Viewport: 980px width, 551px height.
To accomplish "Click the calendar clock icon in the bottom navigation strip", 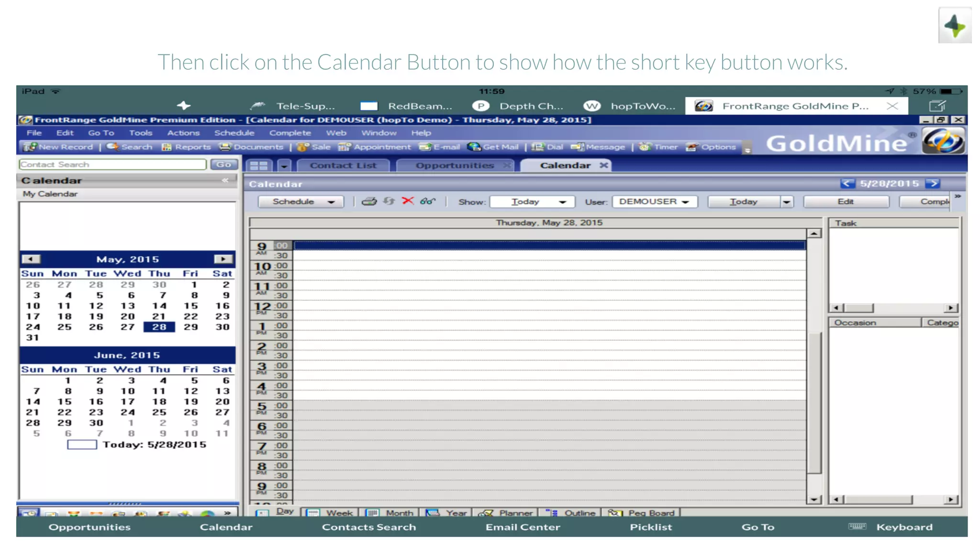I will (29, 513).
